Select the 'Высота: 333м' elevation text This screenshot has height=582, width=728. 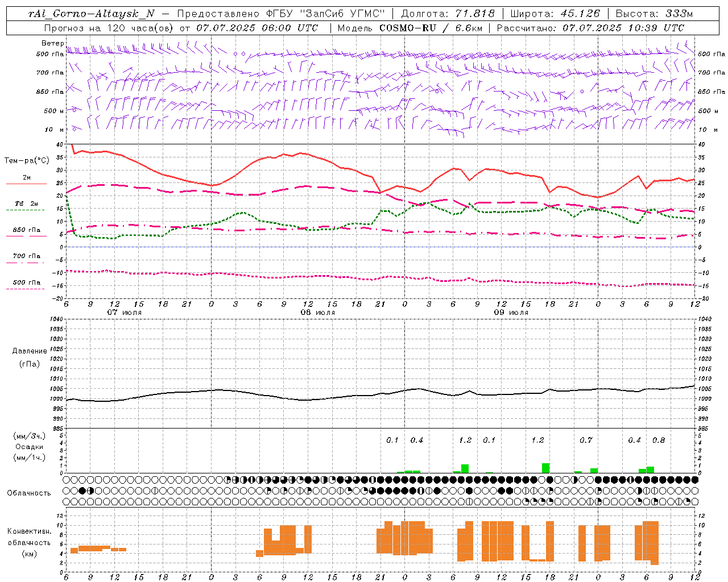click(654, 14)
